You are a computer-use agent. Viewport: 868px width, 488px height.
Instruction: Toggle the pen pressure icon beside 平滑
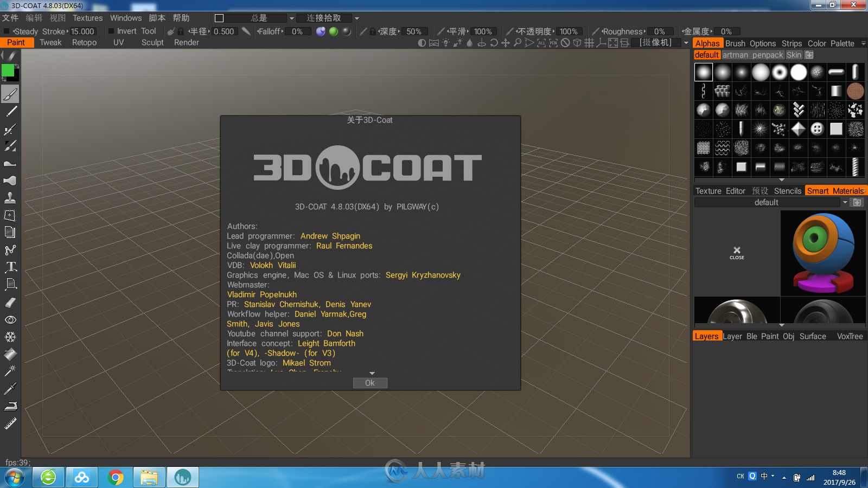pyautogui.click(x=441, y=31)
